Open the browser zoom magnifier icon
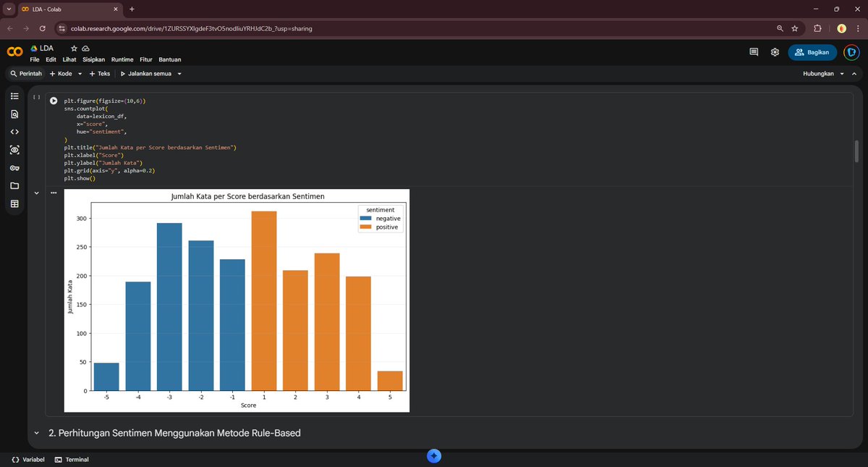Viewport: 868px width, 467px height. point(780,28)
